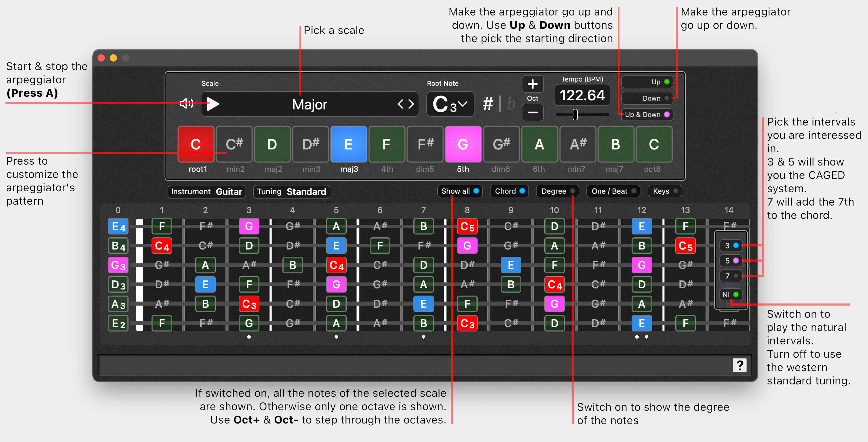This screenshot has width=868, height=442.
Task: Turn on the One / Beat toggle
Action: 613,191
